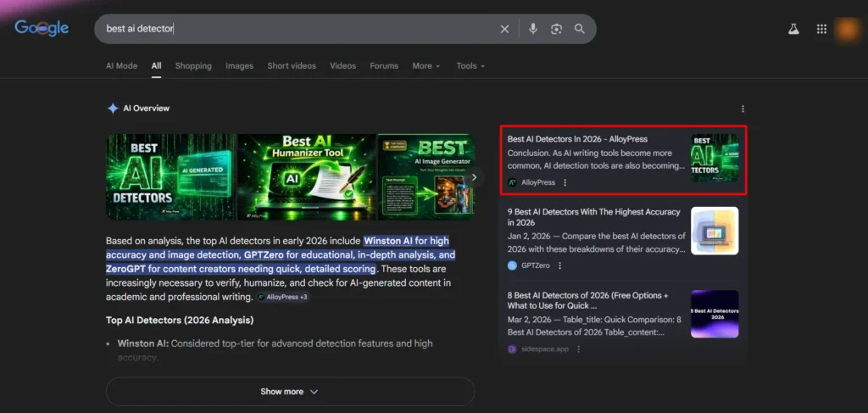
Task: Click the magnifying glass search icon
Action: tap(580, 29)
